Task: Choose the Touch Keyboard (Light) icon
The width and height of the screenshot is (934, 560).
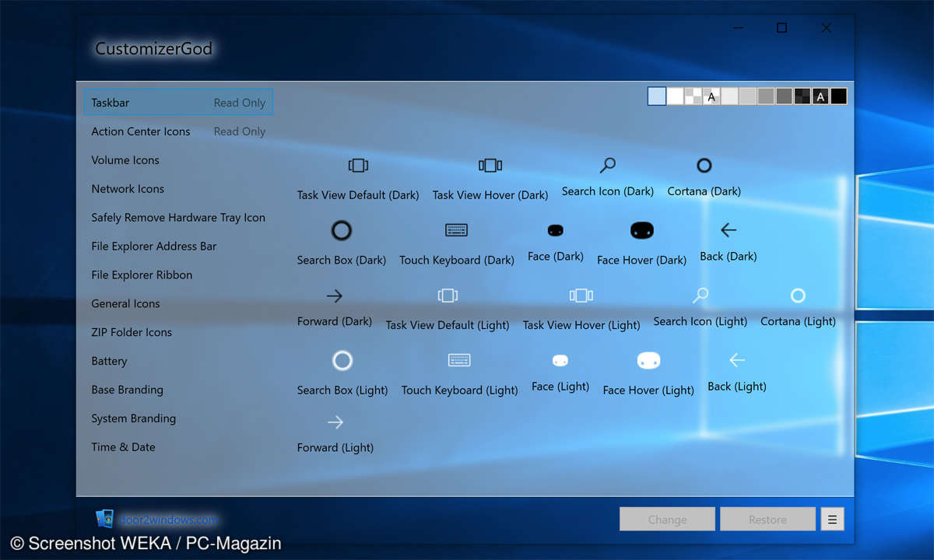Action: point(460,360)
